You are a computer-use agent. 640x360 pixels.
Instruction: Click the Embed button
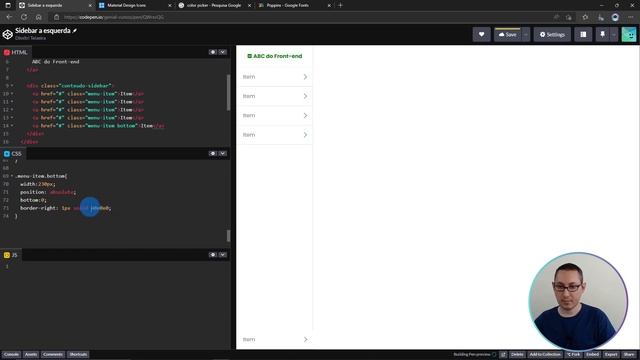pyautogui.click(x=593, y=354)
